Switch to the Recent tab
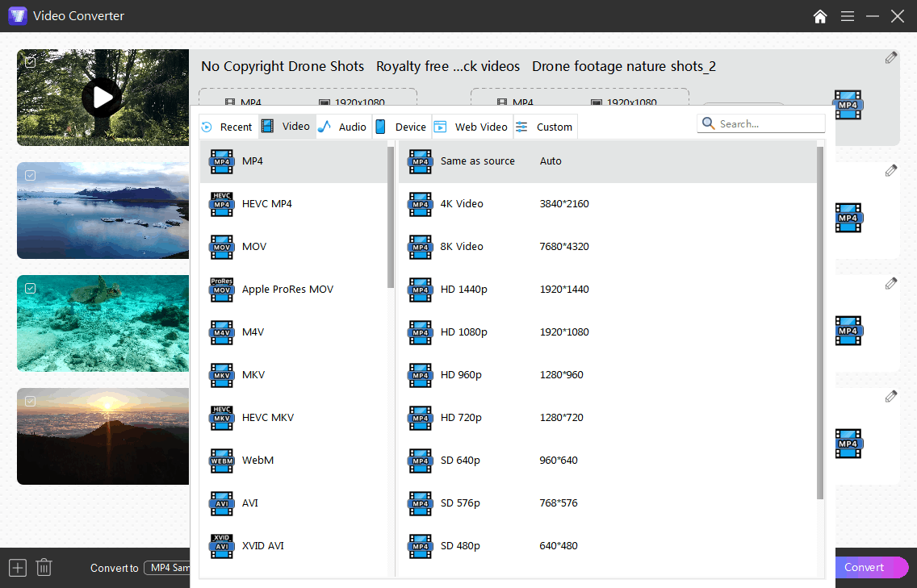 coord(227,127)
